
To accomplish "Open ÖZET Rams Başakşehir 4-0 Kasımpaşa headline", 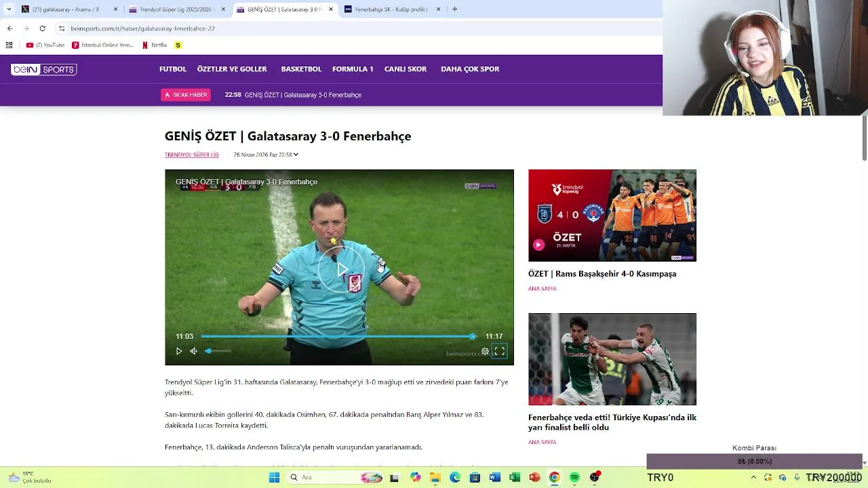I will (x=602, y=274).
